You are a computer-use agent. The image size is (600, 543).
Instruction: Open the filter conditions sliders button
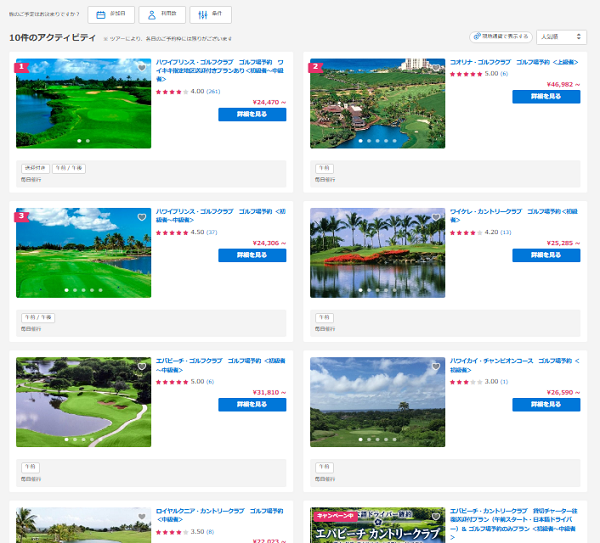pyautogui.click(x=210, y=15)
